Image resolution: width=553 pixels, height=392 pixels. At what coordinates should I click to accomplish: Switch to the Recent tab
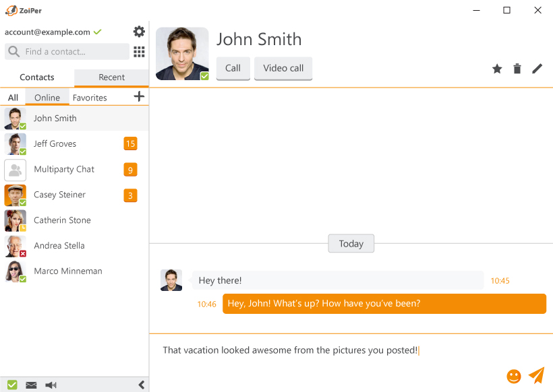coord(111,77)
